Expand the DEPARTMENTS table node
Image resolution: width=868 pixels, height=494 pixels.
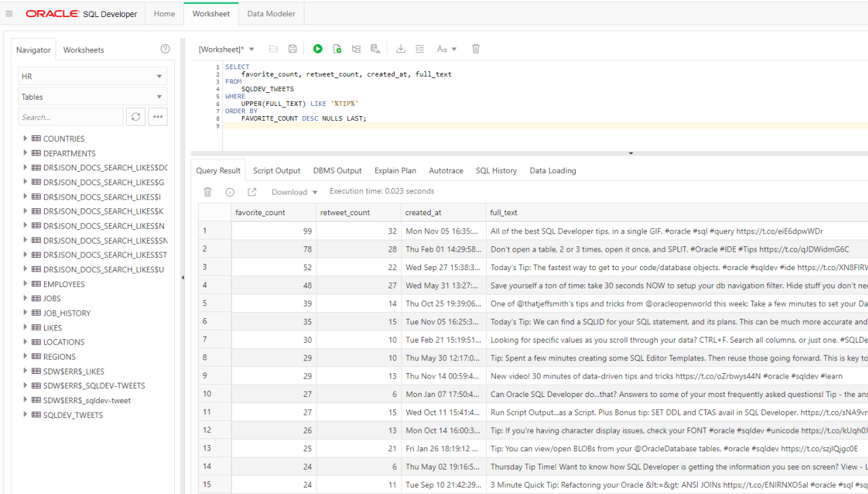coord(26,153)
